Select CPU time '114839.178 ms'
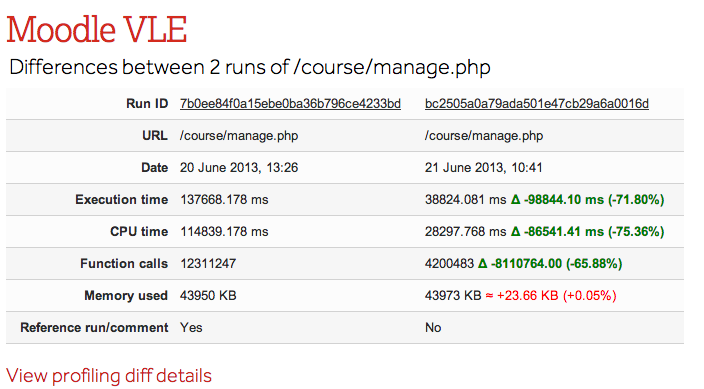Viewport: 704px width, 389px height. pos(224,231)
